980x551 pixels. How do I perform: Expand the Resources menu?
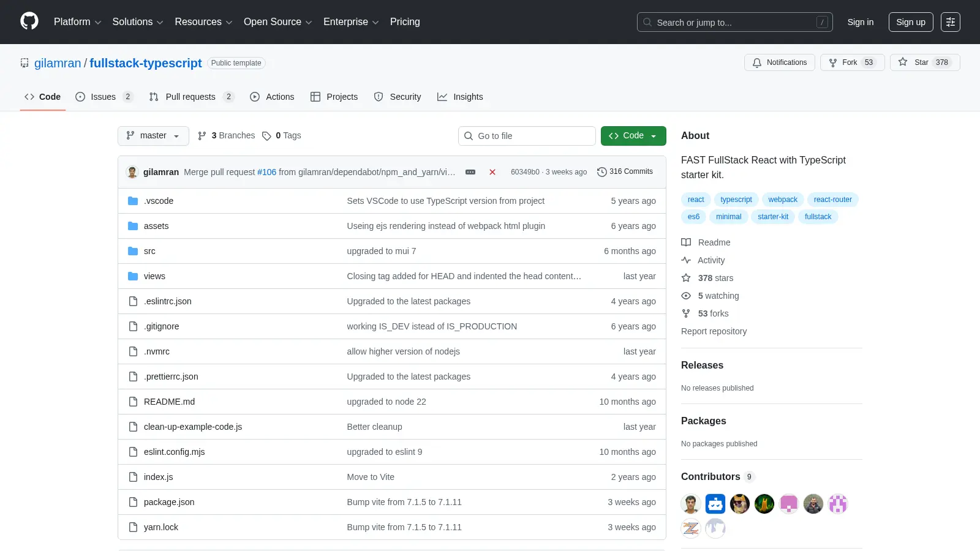click(203, 22)
